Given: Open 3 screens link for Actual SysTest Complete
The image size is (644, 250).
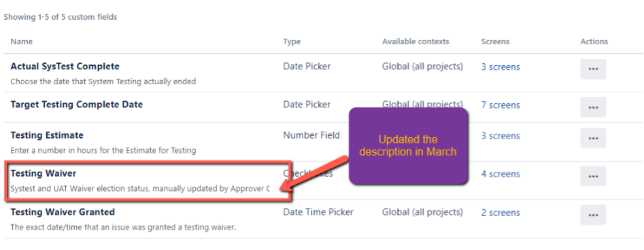Looking at the screenshot, I should coord(501,67).
